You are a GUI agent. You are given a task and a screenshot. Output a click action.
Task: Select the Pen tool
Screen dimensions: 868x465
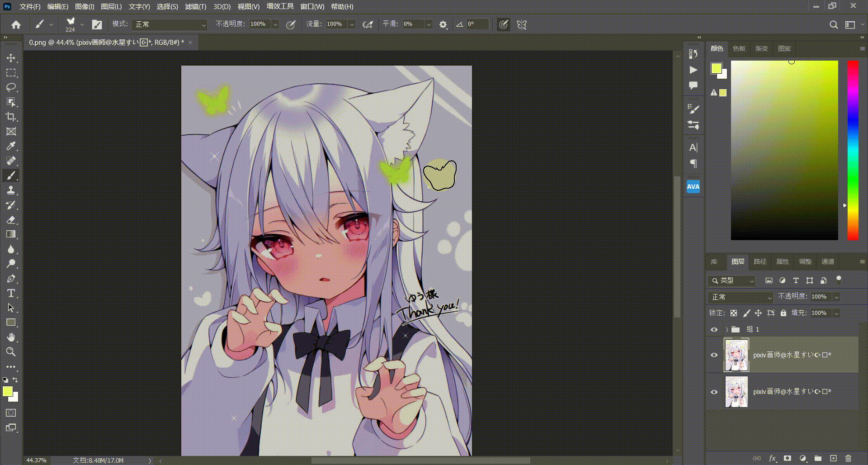pos(11,278)
